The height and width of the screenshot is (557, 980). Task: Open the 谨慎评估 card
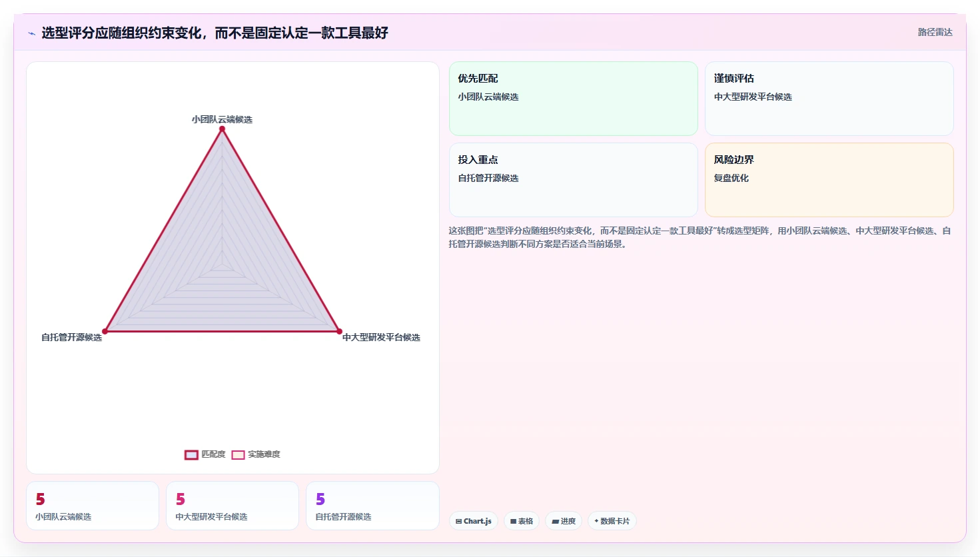click(x=829, y=99)
